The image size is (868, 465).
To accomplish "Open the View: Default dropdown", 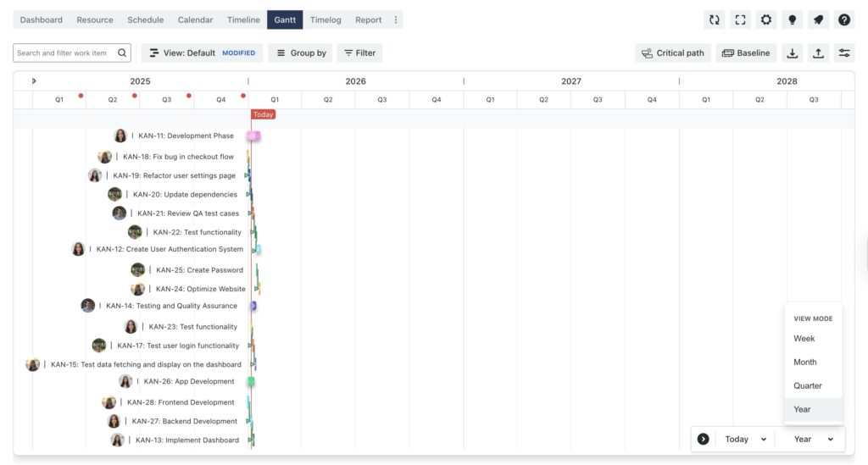I will [x=202, y=53].
